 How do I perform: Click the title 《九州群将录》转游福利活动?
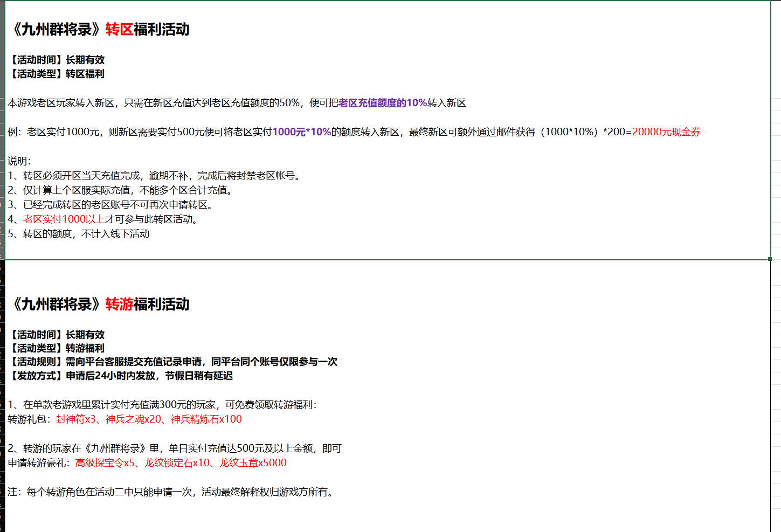(x=100, y=304)
